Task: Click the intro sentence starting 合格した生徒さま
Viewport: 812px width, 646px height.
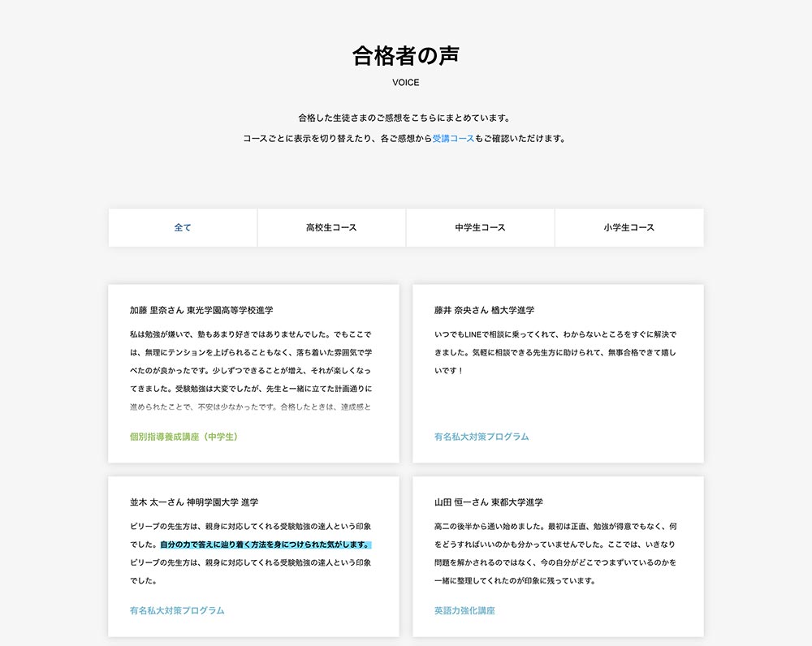Action: coord(404,118)
